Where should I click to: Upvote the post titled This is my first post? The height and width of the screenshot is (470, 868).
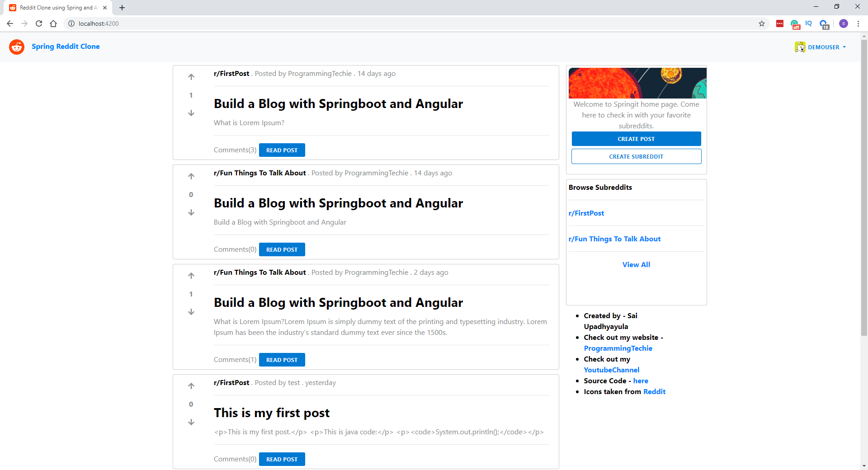coord(191,385)
